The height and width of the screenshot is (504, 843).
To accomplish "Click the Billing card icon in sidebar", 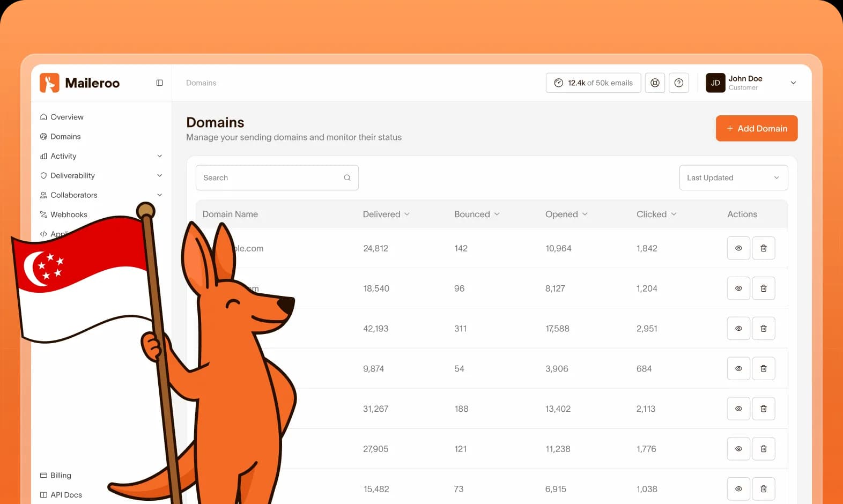I will coord(43,475).
